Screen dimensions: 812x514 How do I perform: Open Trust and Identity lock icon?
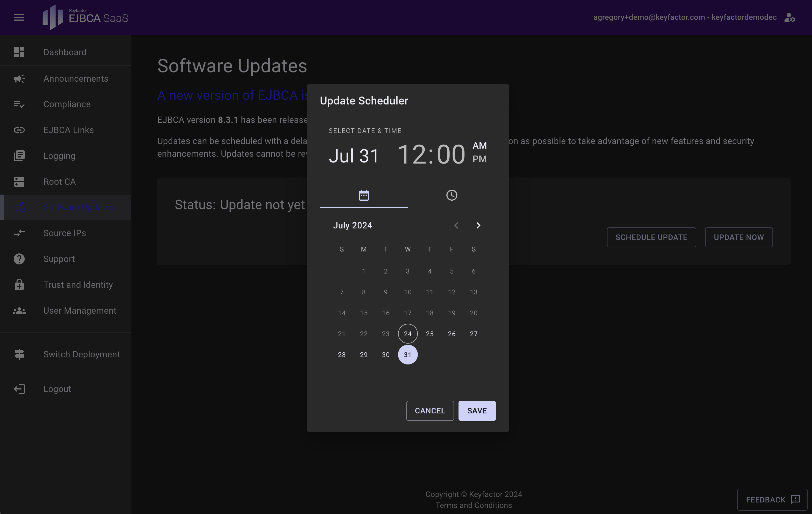pos(19,285)
